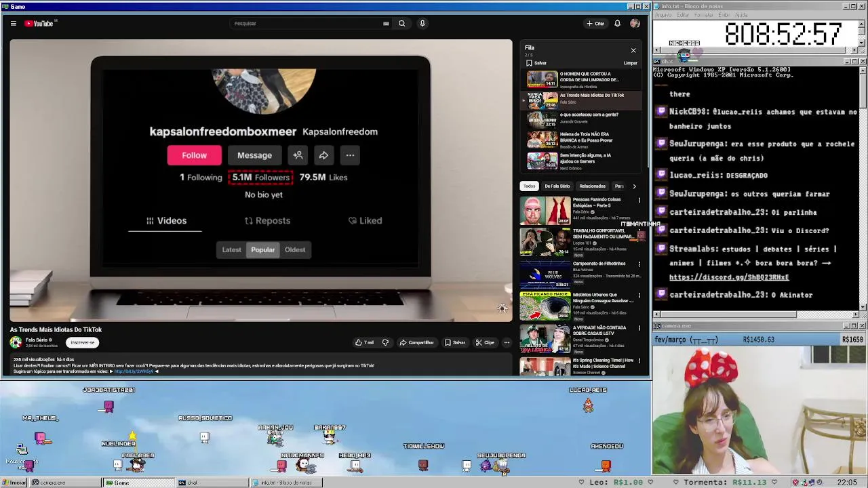Select the Todos filter chip
The image size is (868, 488).
[530, 186]
